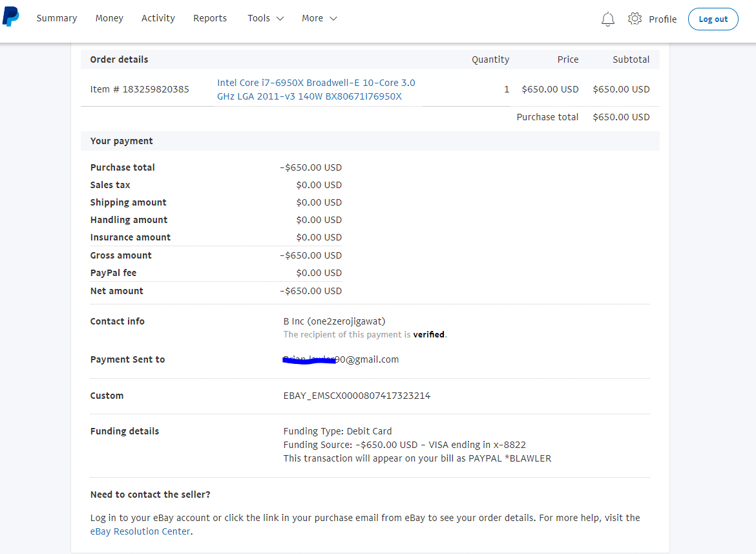Select the Purchase total $650.00 USD value in Order details
This screenshot has height=554, width=756.
[621, 117]
